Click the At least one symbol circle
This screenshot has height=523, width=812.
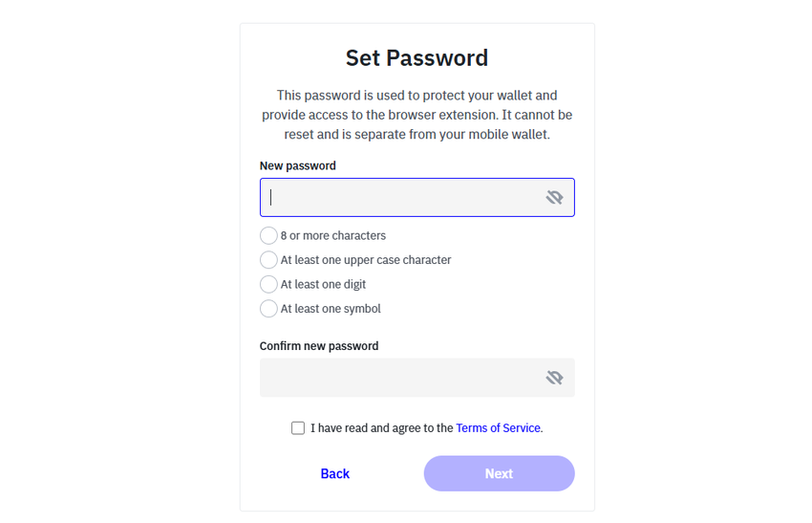pyautogui.click(x=268, y=309)
